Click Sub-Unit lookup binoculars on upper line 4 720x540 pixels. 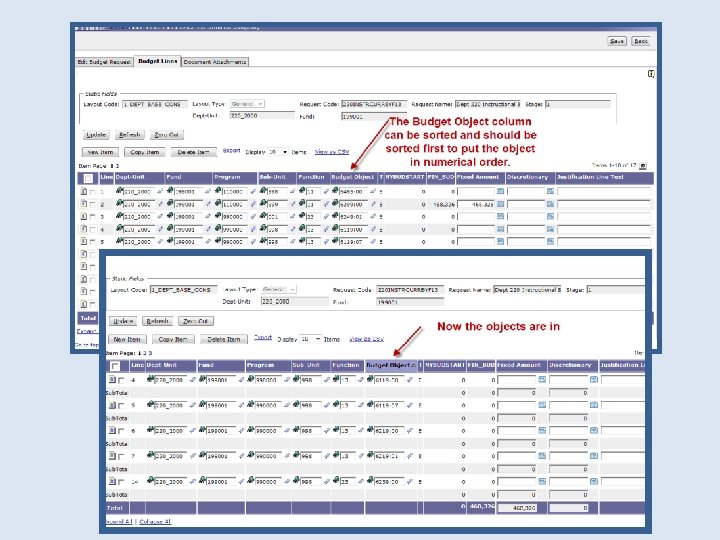(x=263, y=228)
